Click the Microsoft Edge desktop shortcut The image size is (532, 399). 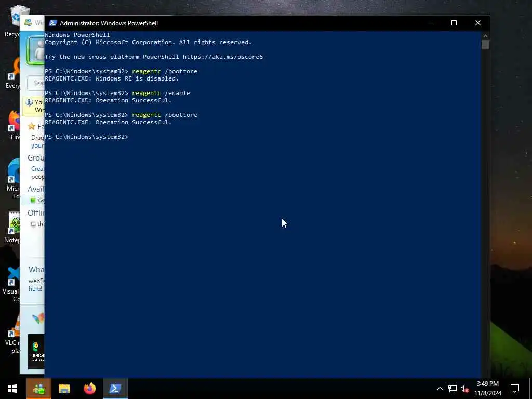[x=13, y=179]
